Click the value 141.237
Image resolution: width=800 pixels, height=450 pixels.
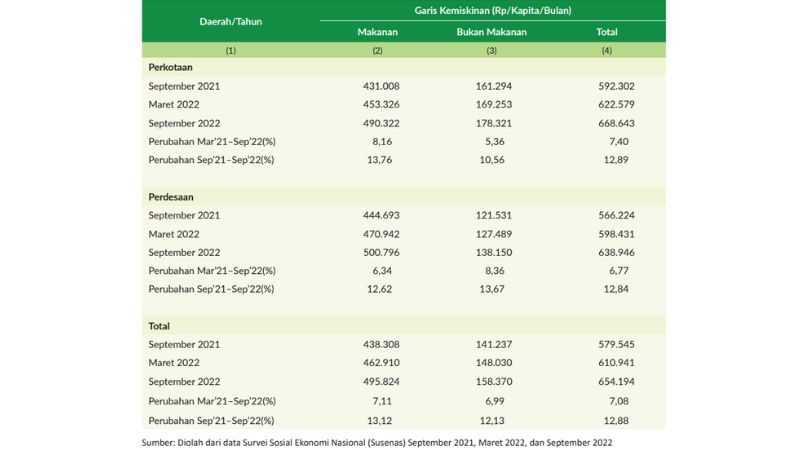click(494, 344)
